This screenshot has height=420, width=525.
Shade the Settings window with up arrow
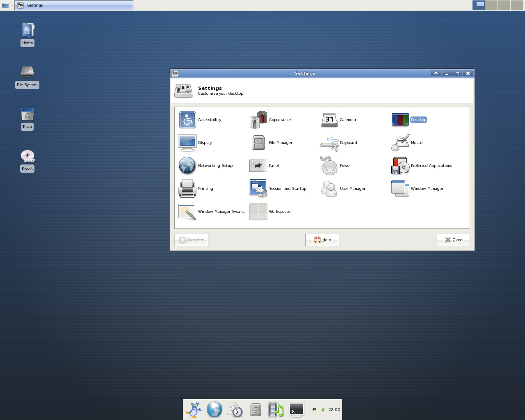pyautogui.click(x=436, y=73)
